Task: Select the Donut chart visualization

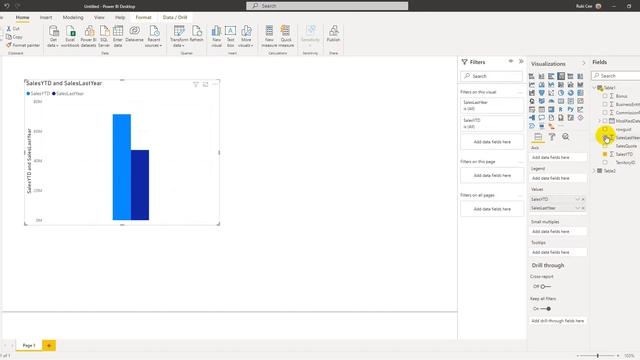Action: point(571,93)
